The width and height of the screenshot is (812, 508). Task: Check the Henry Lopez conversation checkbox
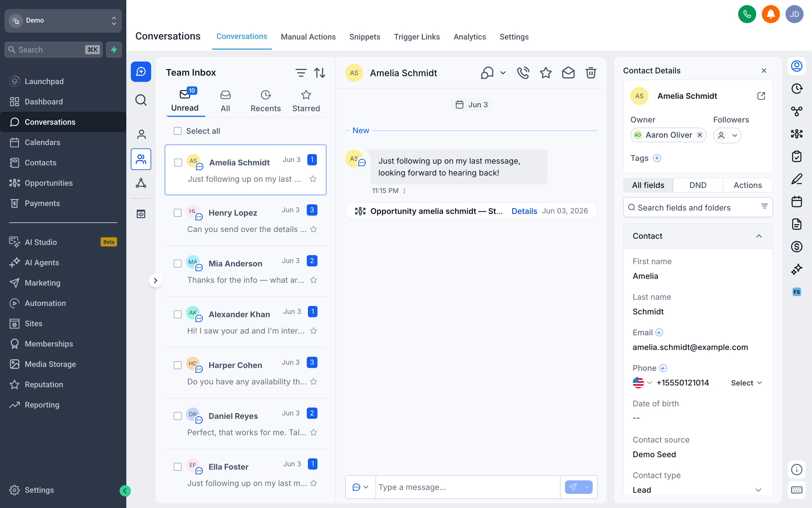(178, 213)
